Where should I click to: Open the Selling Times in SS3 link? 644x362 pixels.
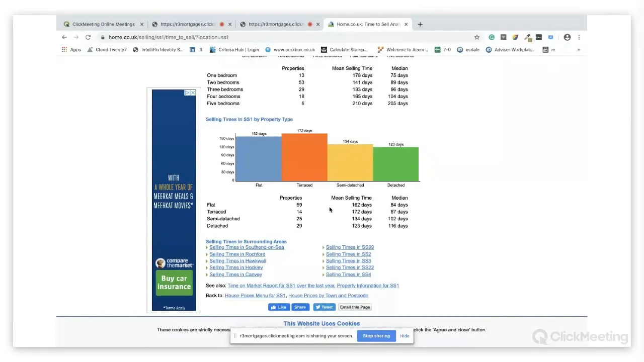coord(348,261)
